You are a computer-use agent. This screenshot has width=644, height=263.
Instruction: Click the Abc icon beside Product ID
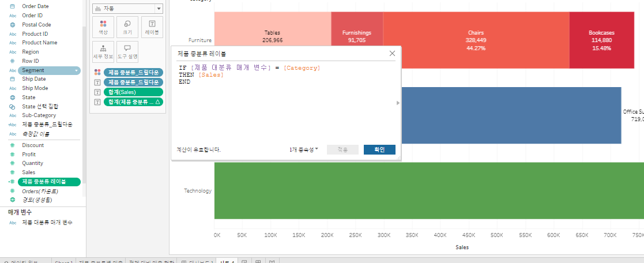tap(12, 33)
